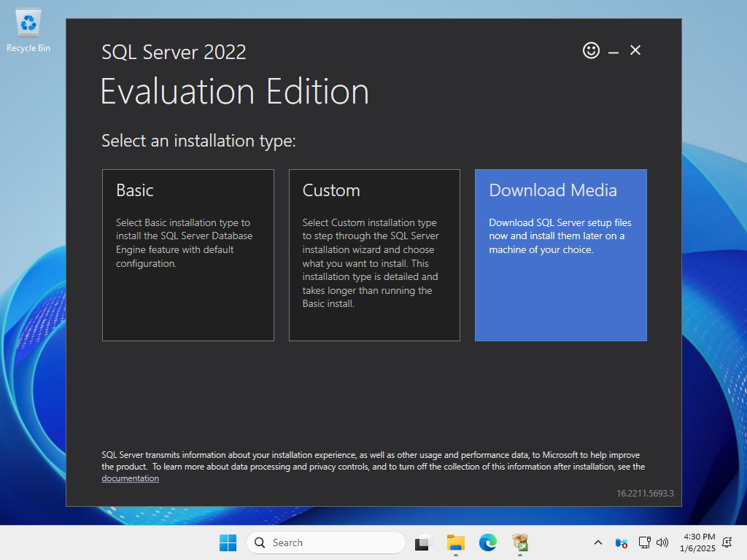The height and width of the screenshot is (560, 747).
Task: Close the SQL Server installer window
Action: pos(635,50)
